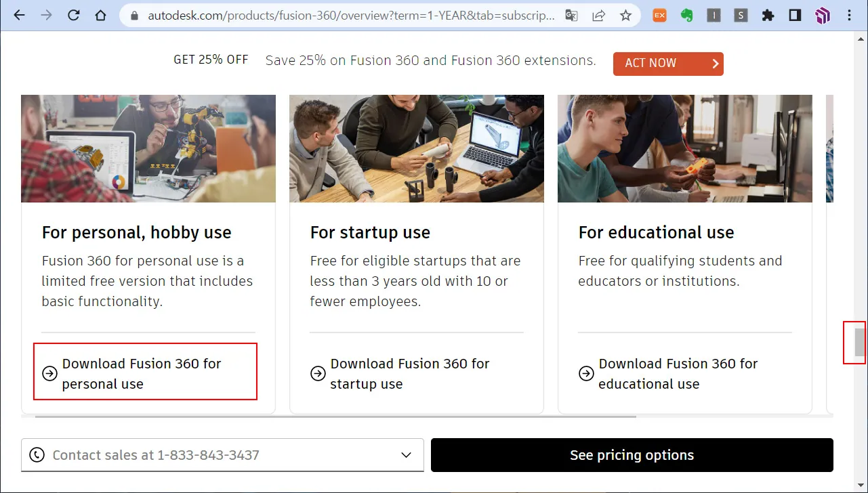This screenshot has height=493, width=868.
Task: Open the Google Translate page icon
Action: point(572,15)
